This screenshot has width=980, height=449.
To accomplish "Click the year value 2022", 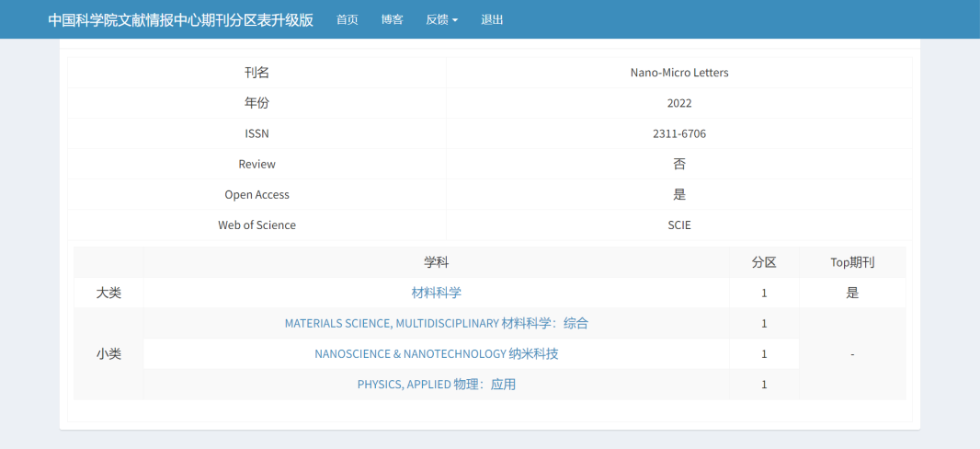I will coord(679,103).
